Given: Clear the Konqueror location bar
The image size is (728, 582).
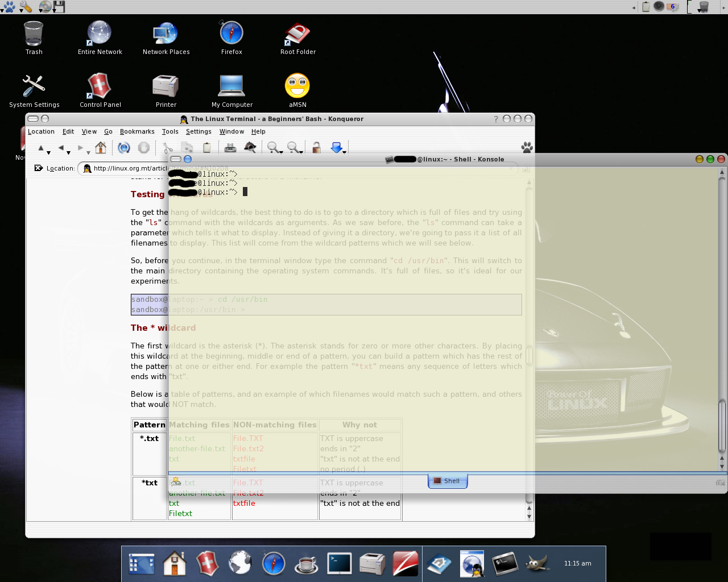Looking at the screenshot, I should click(x=38, y=168).
